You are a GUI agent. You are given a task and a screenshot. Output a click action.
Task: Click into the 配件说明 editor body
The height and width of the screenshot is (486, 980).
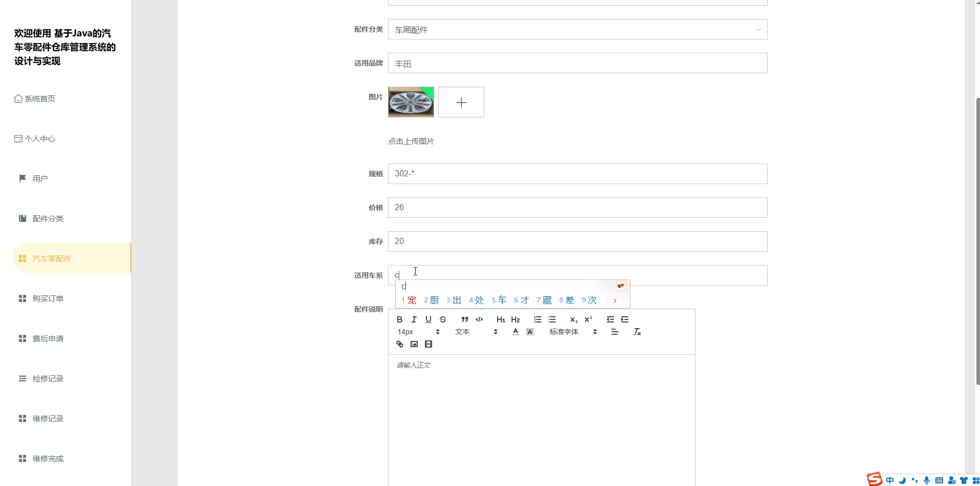pos(542,420)
